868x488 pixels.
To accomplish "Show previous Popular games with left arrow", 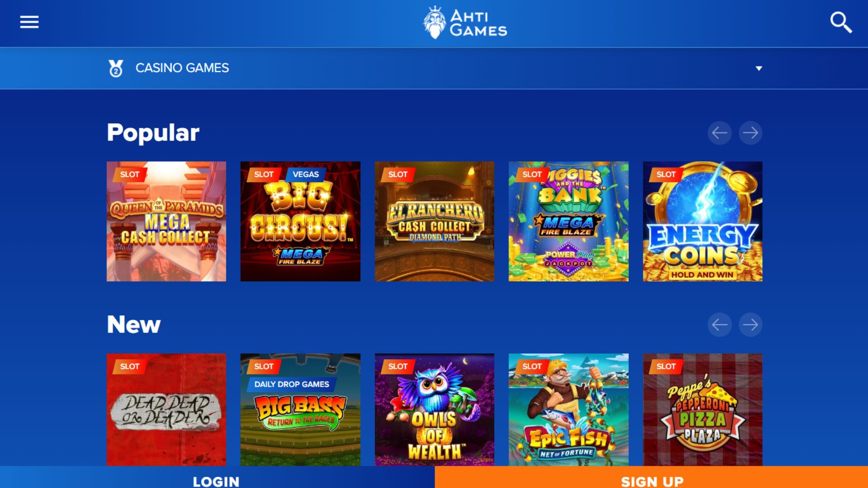I will 720,133.
